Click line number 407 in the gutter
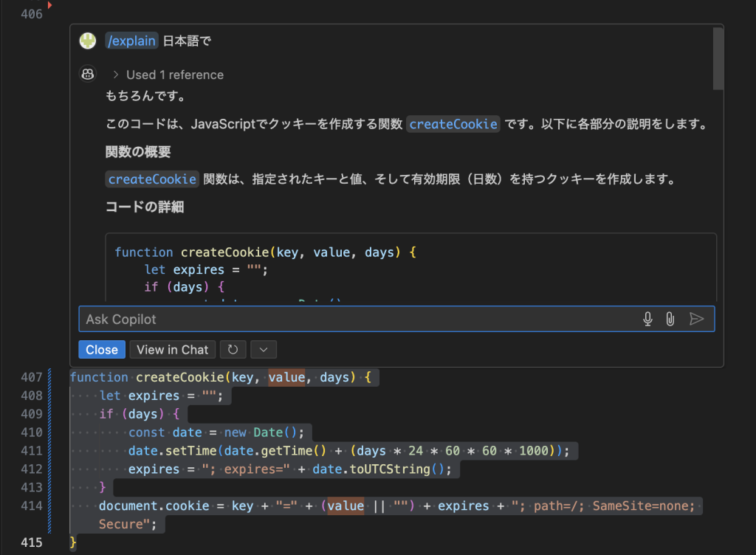The width and height of the screenshot is (756, 555). [x=31, y=377]
